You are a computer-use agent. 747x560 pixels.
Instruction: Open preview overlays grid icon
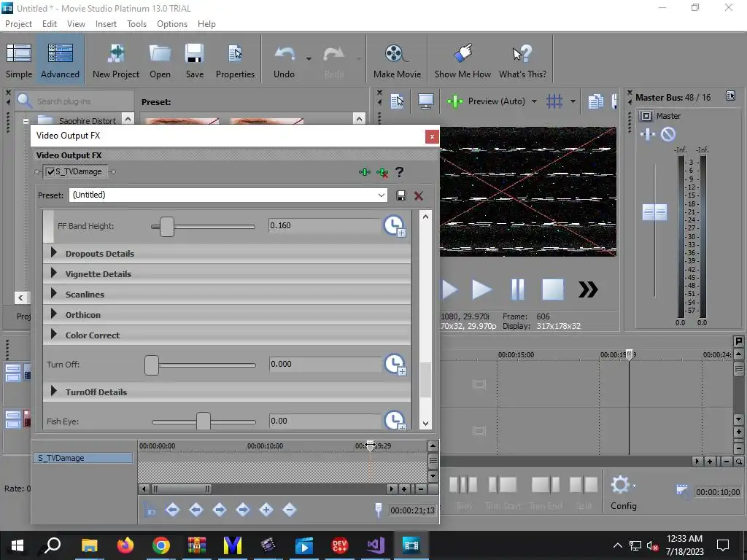pyautogui.click(x=554, y=101)
